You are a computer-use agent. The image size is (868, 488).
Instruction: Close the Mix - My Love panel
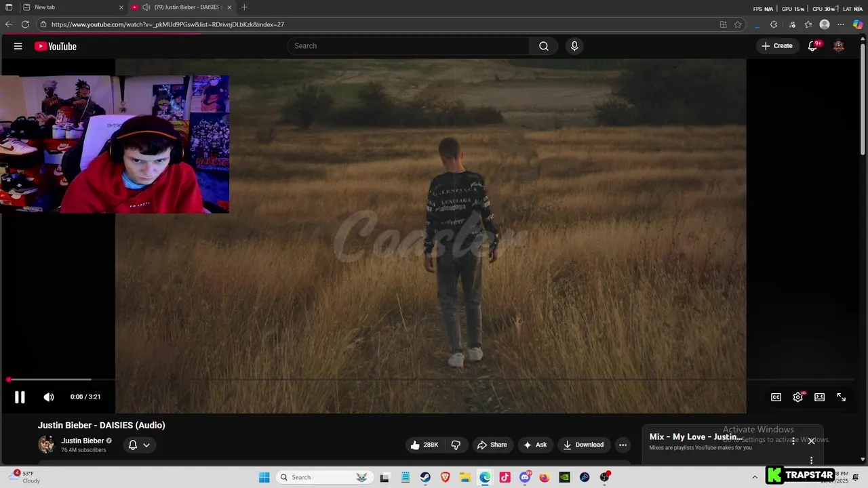click(811, 441)
